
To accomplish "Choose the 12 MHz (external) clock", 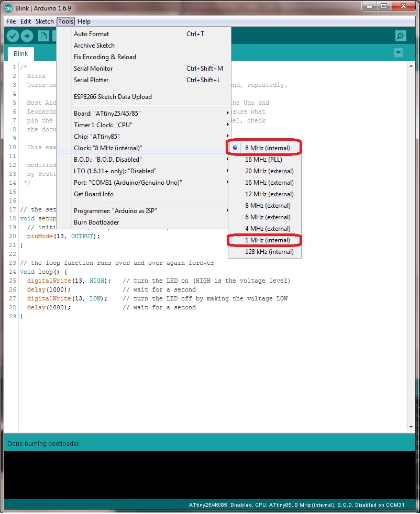I will point(264,194).
